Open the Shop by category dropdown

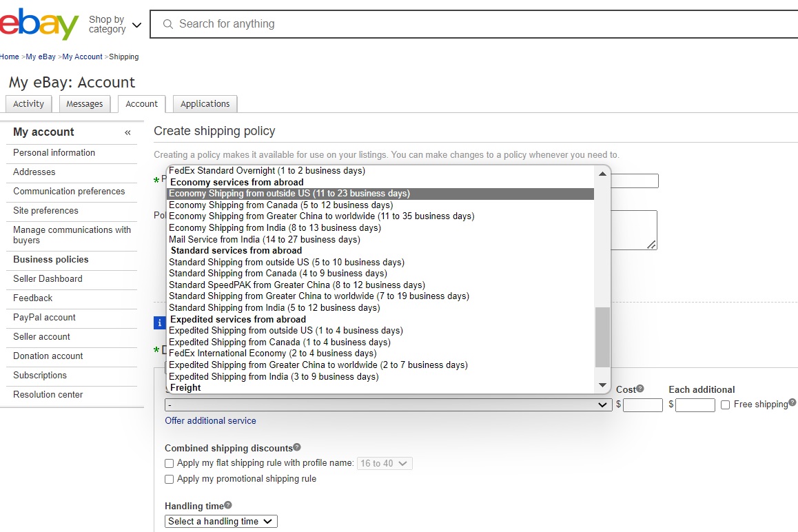click(115, 25)
